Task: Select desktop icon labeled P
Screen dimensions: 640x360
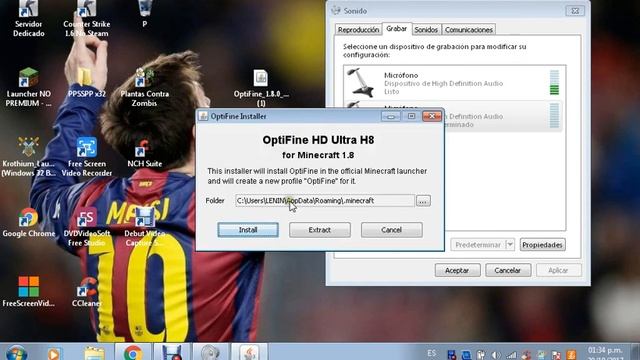Action: coord(144,14)
